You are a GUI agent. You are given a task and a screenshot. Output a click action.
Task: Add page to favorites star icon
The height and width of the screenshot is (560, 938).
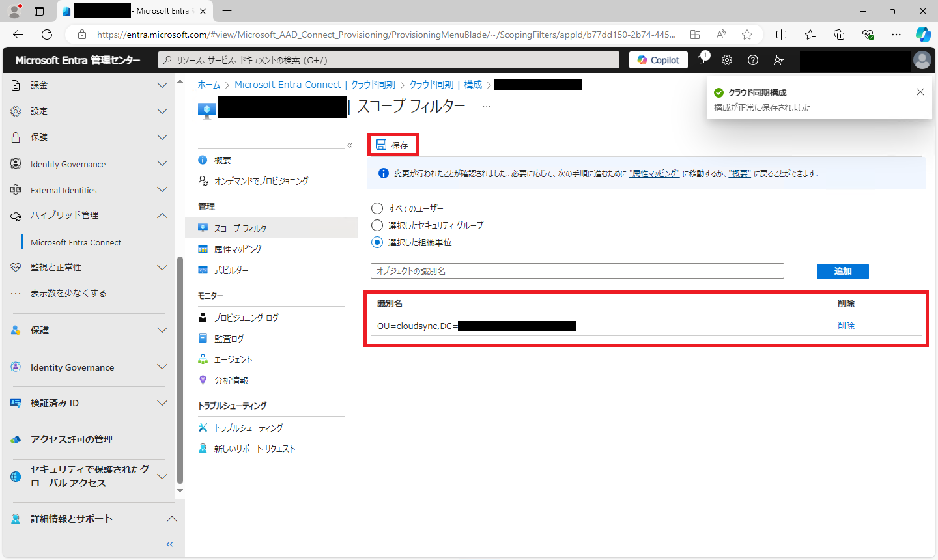(x=747, y=35)
